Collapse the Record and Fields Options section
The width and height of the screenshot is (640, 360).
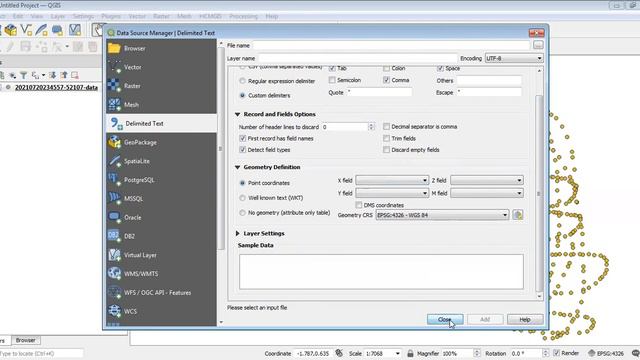(238, 114)
